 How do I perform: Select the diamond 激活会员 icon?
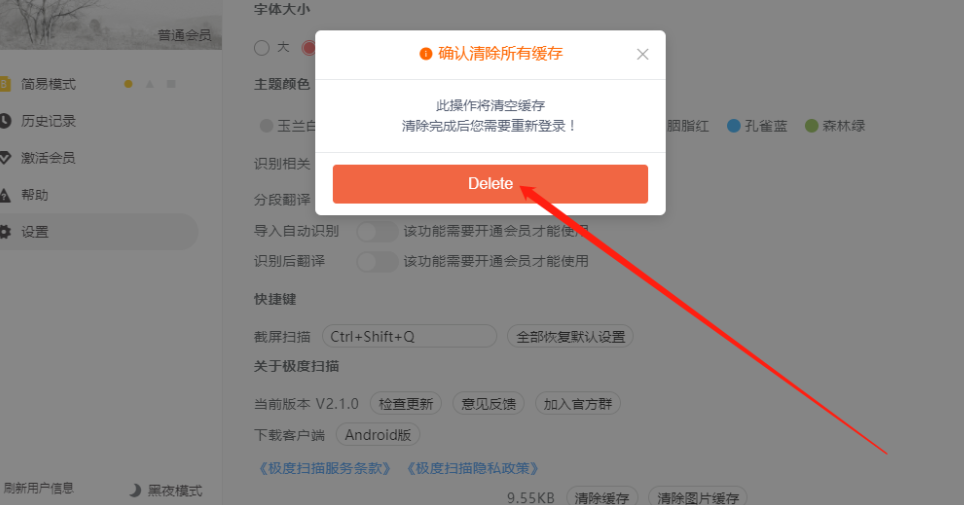click(x=5, y=158)
